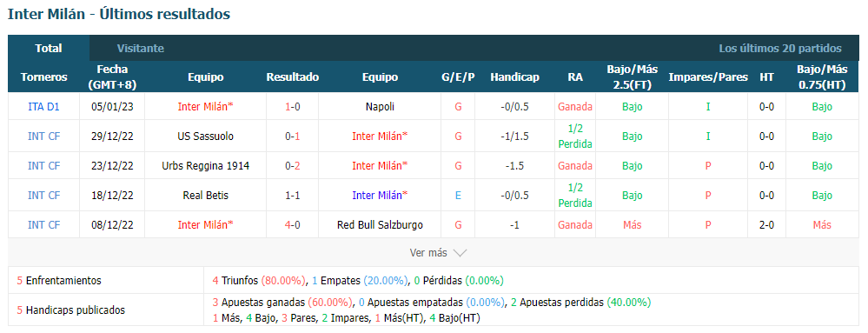Open the 1-0 result against Napoli
868x333 pixels.
tap(292, 107)
